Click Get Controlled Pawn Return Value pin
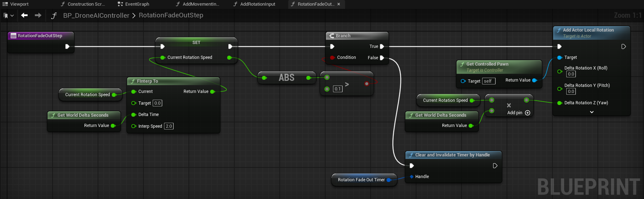This screenshot has height=199, width=644. [534, 81]
